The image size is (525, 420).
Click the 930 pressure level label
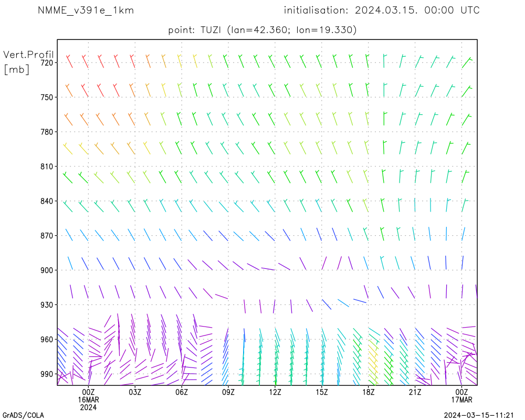47,305
